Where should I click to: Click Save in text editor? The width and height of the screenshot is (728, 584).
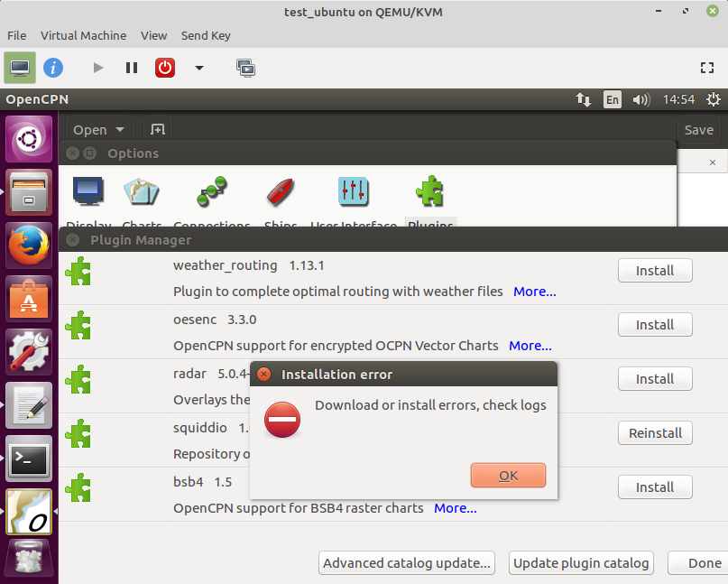699,130
